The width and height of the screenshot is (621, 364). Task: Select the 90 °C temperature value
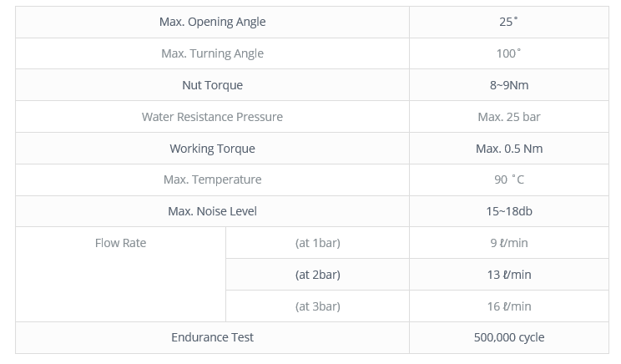tap(509, 179)
